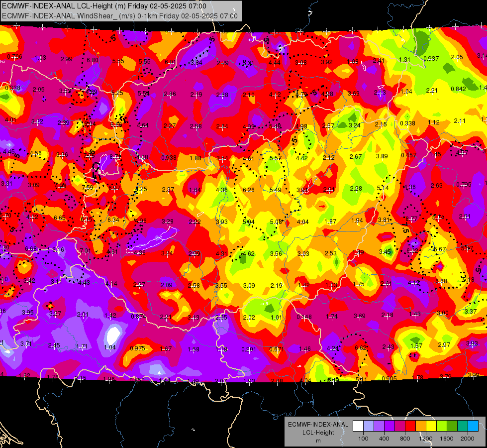The image size is (487, 448).
Task: Click the wind shear value 0.201
Action: click(x=249, y=349)
